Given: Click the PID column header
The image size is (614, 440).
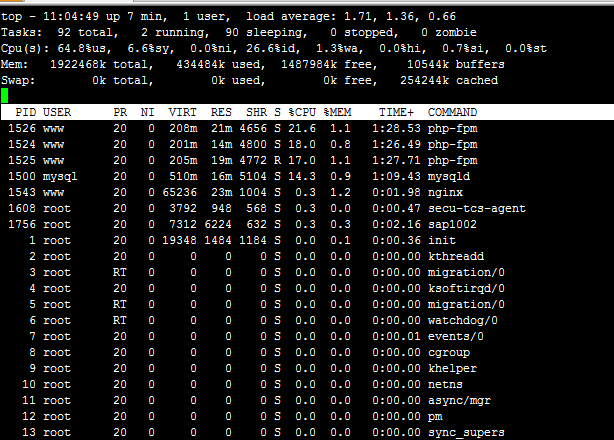Looking at the screenshot, I should pos(27,112).
